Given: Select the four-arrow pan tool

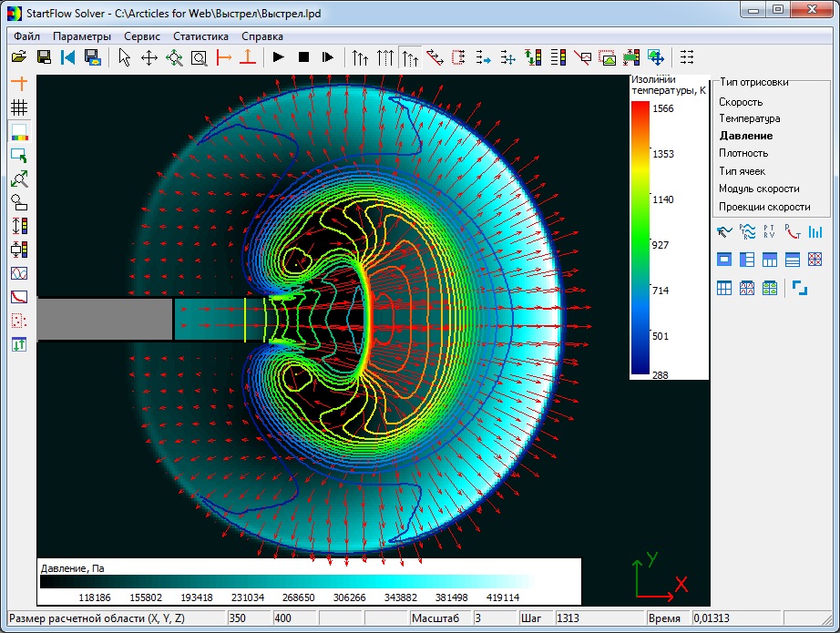Looking at the screenshot, I should pyautogui.click(x=149, y=56).
